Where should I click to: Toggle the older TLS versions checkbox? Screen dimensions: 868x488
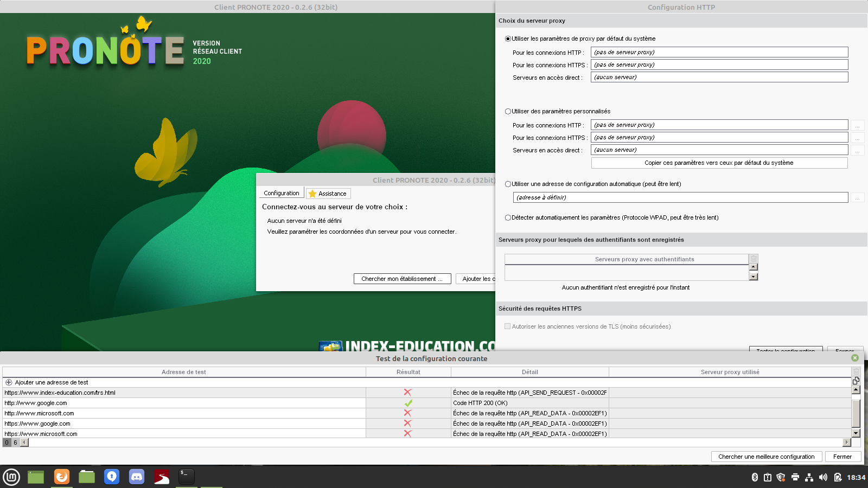click(508, 326)
